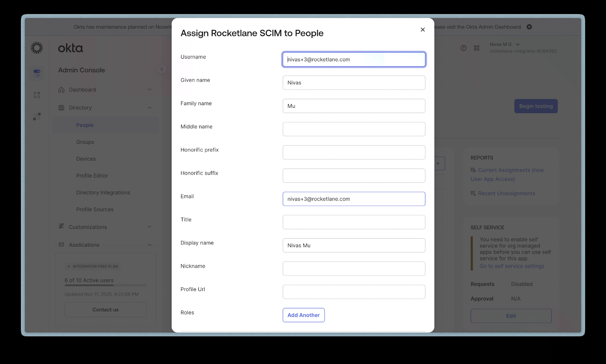The height and width of the screenshot is (364, 606).
Task: Open Profile Sources in sidebar
Action: tap(95, 210)
